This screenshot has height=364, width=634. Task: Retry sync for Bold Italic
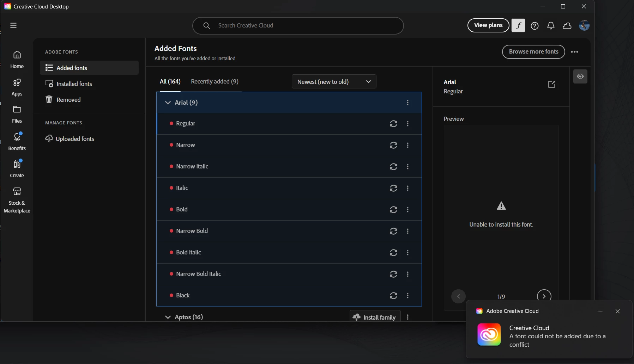[x=393, y=253]
